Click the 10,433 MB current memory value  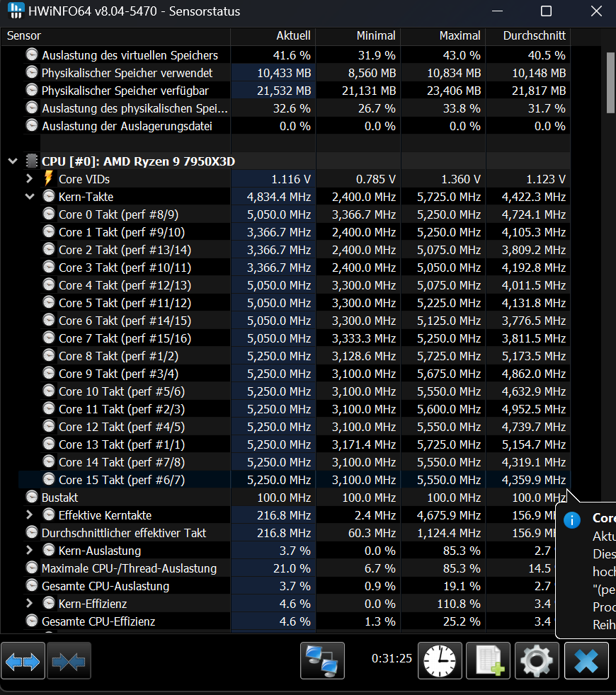coord(284,73)
